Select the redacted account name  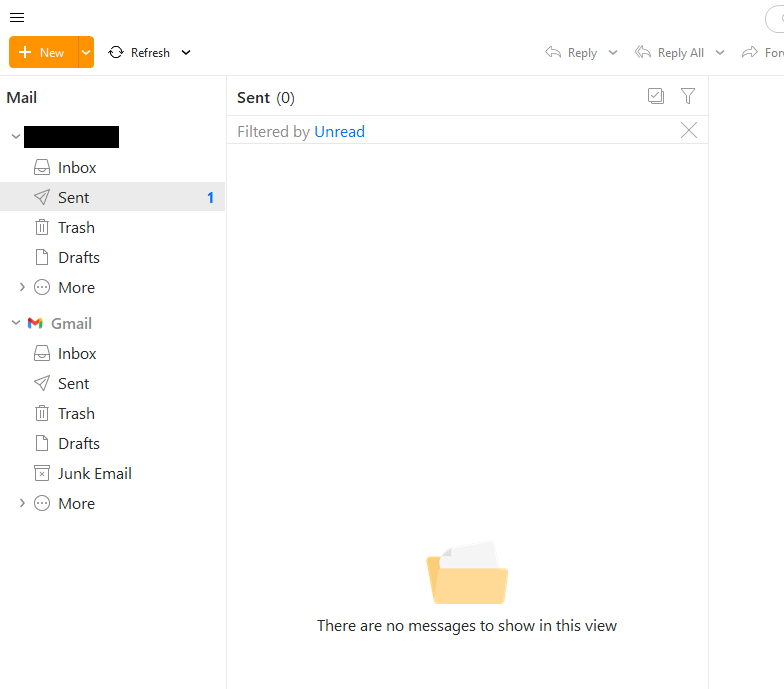pos(72,136)
